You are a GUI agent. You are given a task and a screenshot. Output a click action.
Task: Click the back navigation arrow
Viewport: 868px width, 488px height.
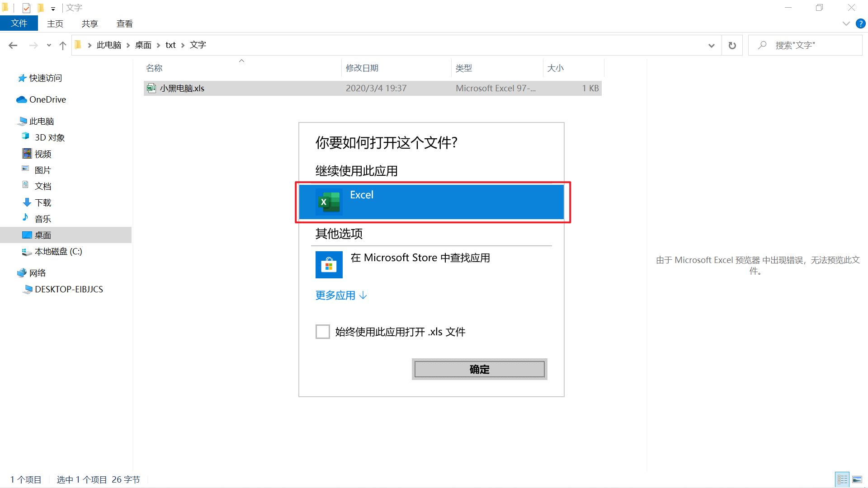coord(13,45)
